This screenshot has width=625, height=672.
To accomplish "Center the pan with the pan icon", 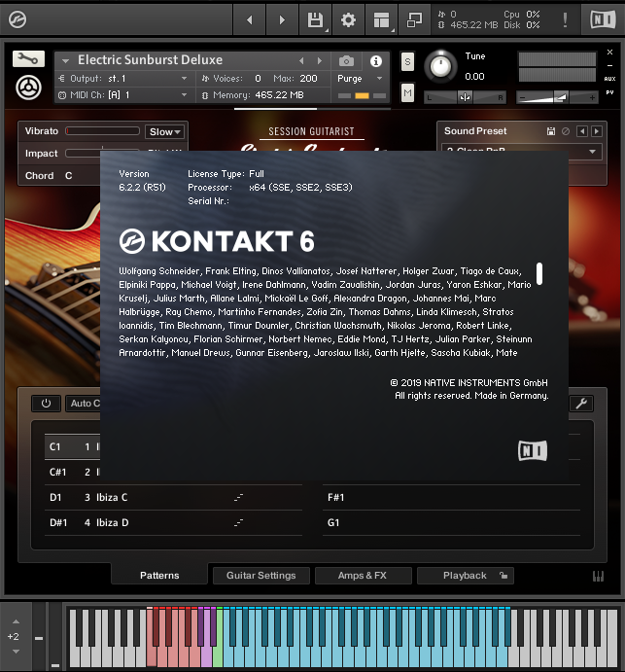I will point(465,97).
